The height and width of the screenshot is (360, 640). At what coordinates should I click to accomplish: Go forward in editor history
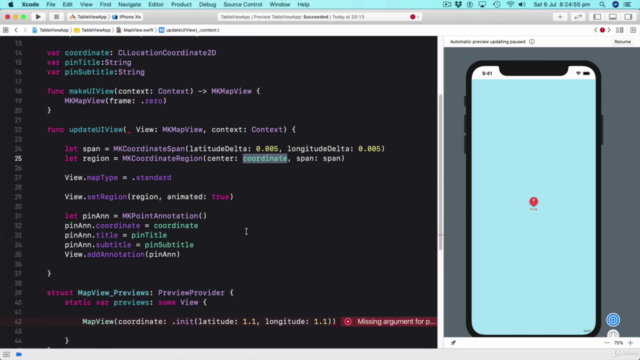(x=24, y=30)
